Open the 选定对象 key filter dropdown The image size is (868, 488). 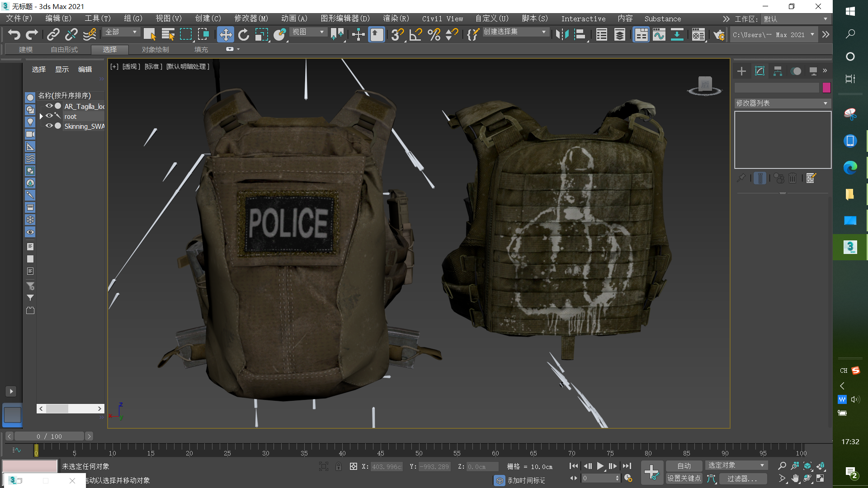[x=736, y=465]
